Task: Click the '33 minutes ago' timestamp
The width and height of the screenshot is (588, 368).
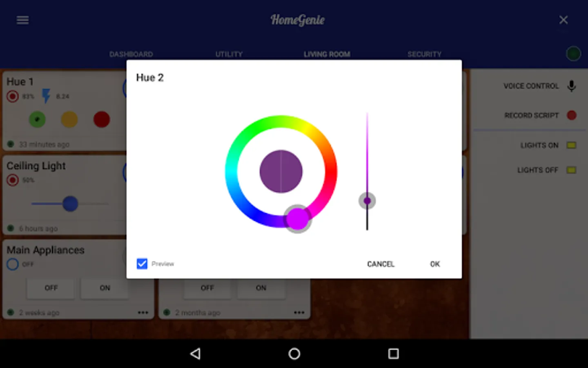Action: tap(44, 144)
